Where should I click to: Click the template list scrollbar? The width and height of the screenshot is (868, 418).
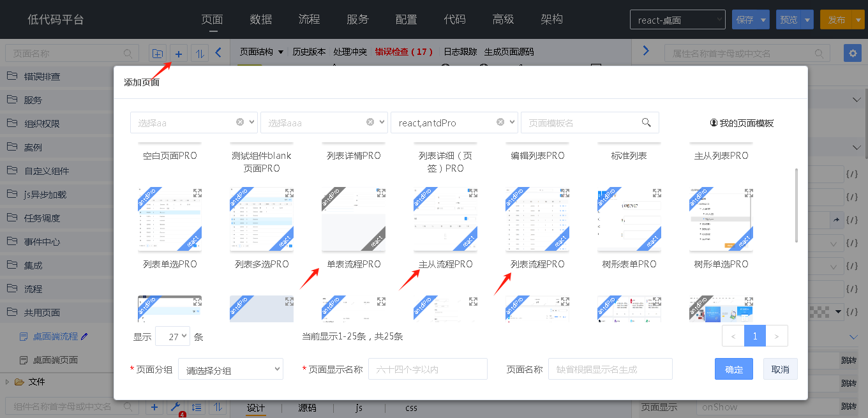(x=797, y=205)
